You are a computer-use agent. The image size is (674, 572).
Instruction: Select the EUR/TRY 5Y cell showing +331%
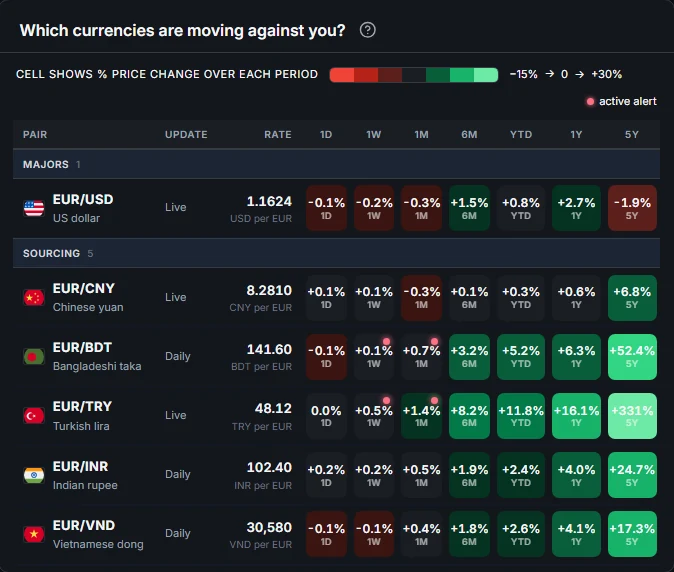tap(632, 416)
